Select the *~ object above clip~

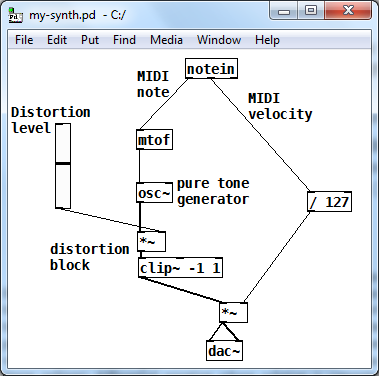(x=151, y=242)
